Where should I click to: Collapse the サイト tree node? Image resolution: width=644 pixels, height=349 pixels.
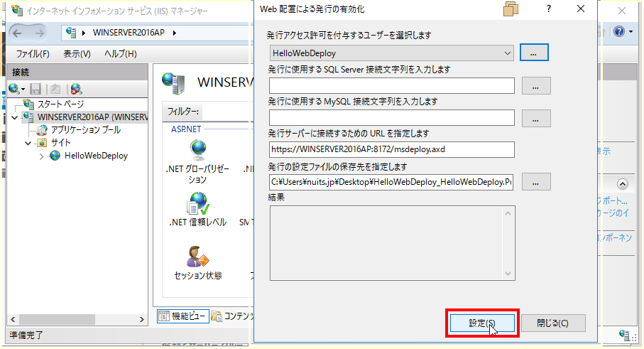click(28, 143)
